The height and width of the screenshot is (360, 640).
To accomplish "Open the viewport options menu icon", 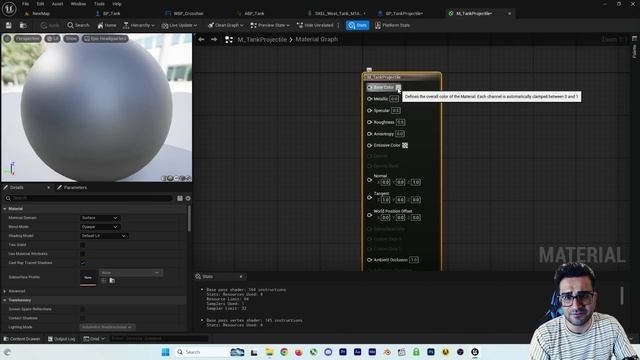I will (x=7, y=38).
